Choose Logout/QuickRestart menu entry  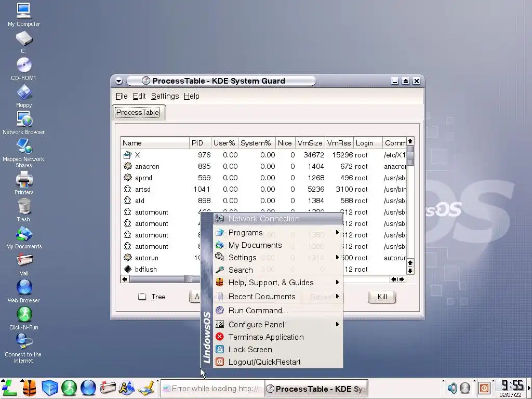tap(277, 362)
